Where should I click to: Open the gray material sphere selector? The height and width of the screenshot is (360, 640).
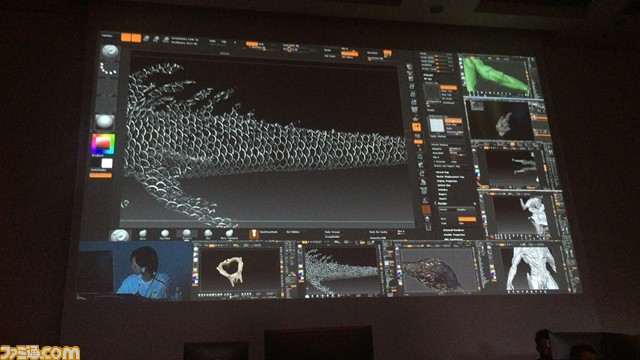click(105, 122)
